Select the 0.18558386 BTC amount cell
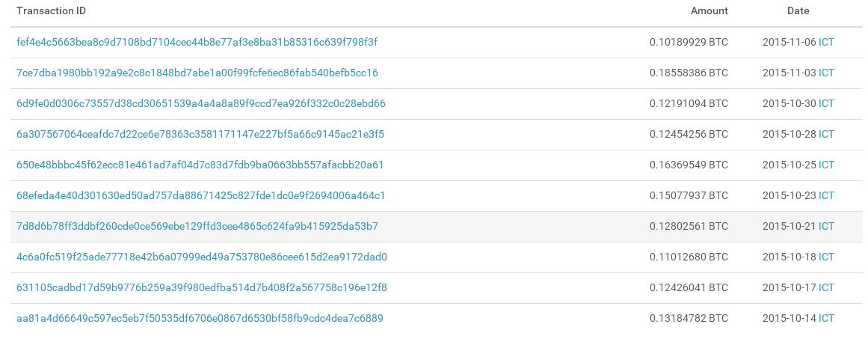 click(688, 73)
